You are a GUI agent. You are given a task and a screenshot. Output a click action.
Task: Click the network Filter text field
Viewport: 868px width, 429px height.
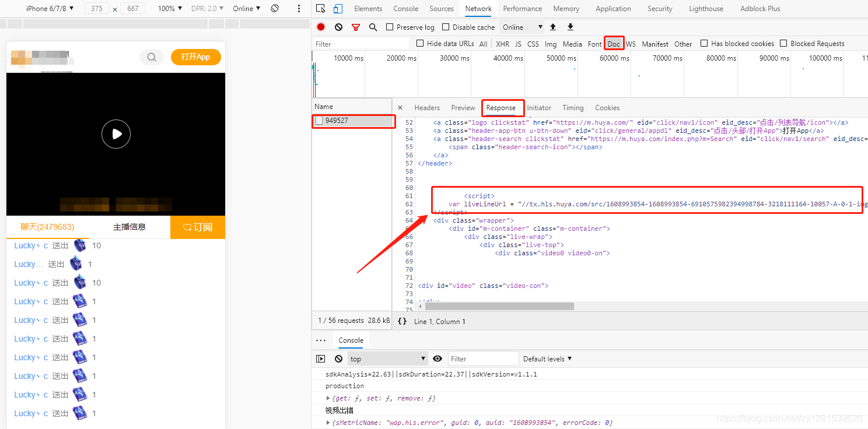point(360,44)
